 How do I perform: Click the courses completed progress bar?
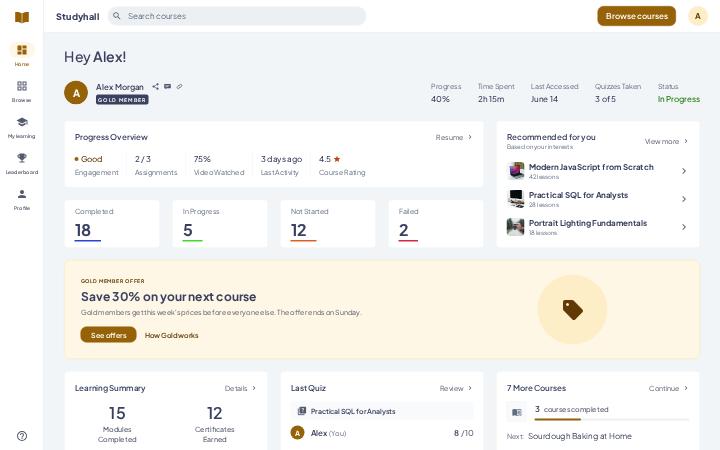(611, 419)
